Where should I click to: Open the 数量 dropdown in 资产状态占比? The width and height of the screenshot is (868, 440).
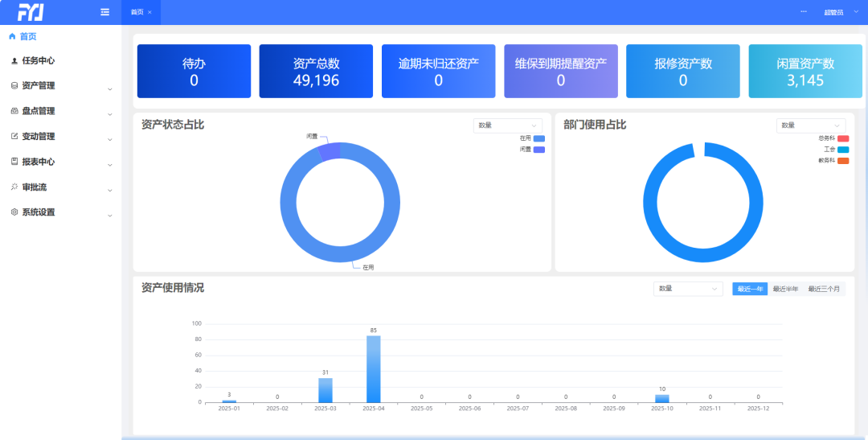pyautogui.click(x=507, y=125)
